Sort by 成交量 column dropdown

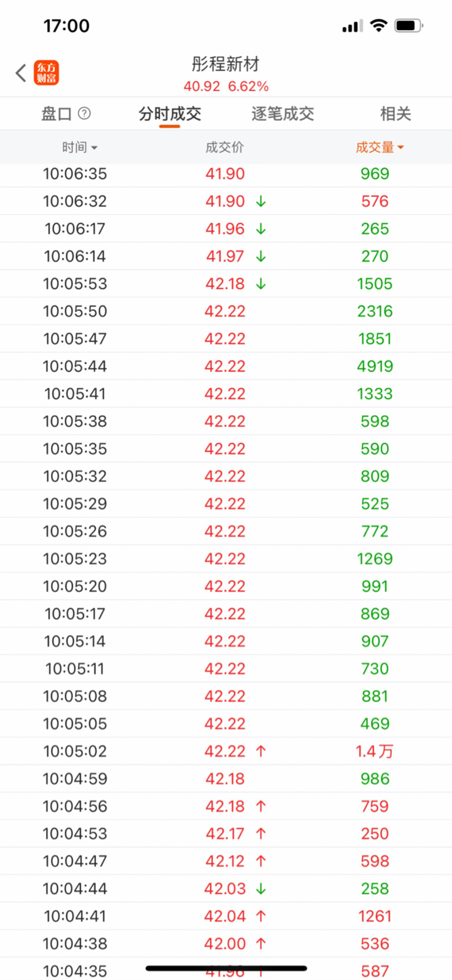click(x=380, y=147)
